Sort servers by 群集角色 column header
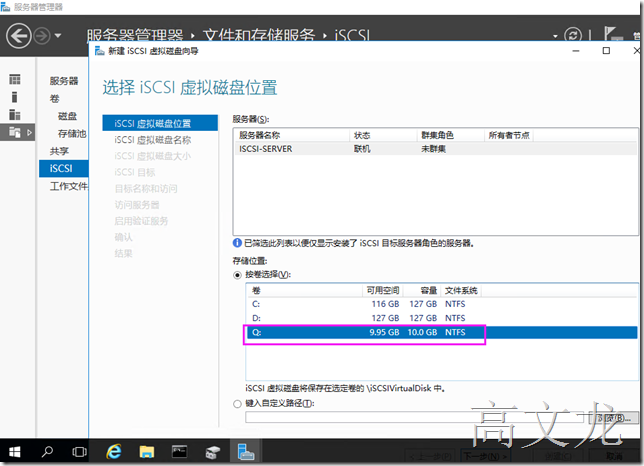This screenshot has width=644, height=466. pos(451,135)
